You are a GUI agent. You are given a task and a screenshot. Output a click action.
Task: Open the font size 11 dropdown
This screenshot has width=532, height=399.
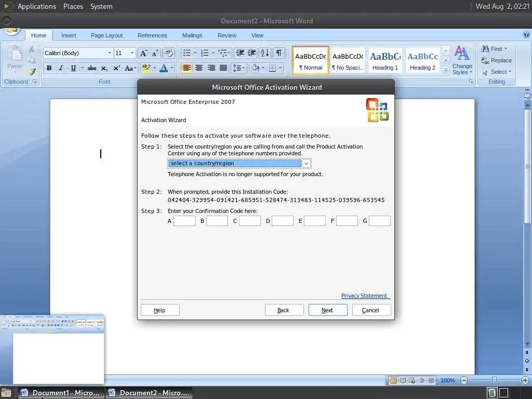[x=132, y=53]
